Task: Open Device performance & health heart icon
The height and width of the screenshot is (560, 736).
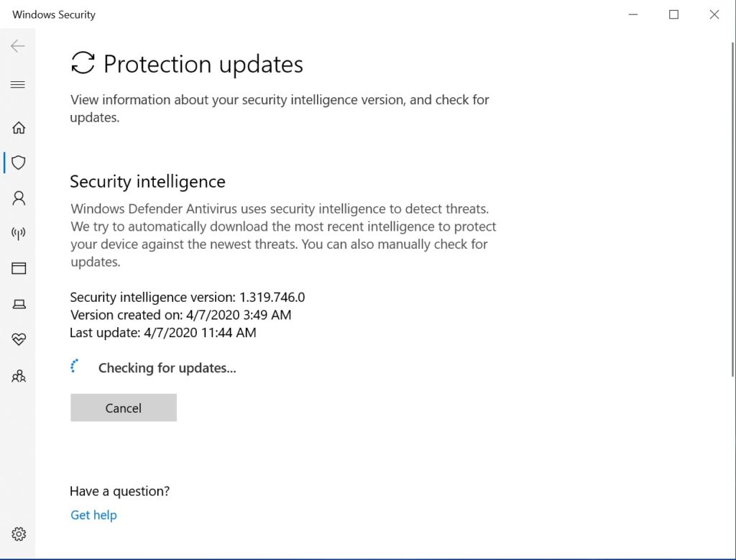Action: (x=19, y=339)
